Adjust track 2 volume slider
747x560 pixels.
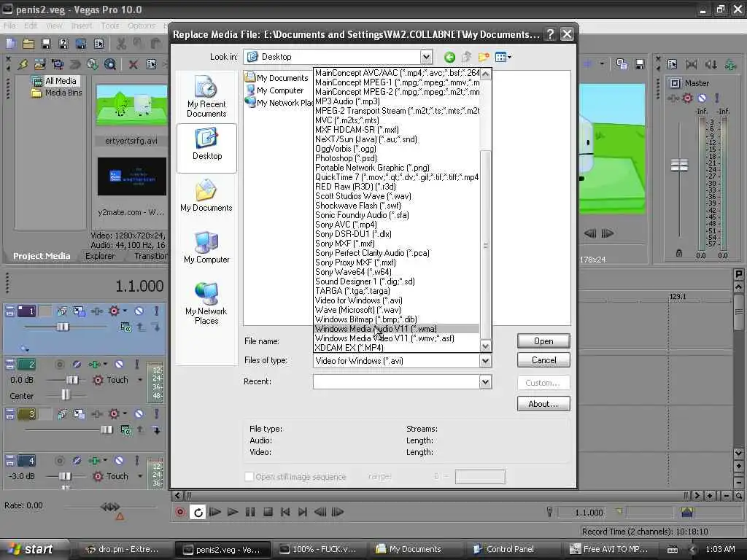72,379
